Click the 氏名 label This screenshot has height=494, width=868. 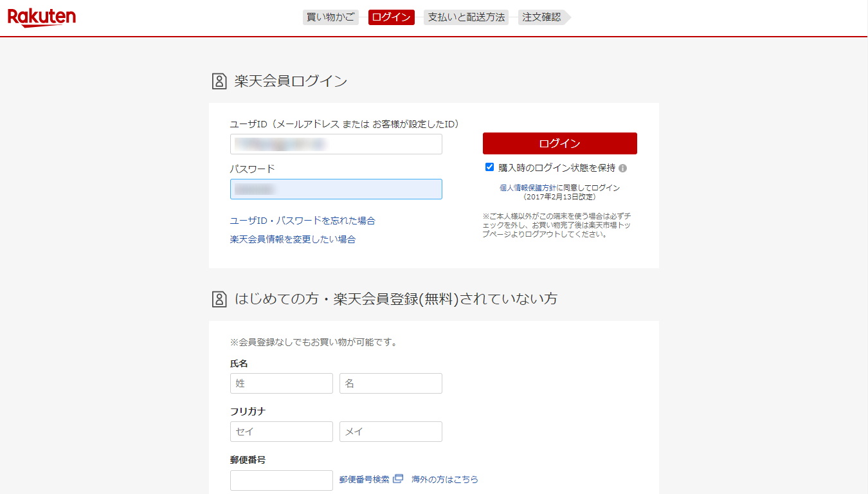tap(239, 363)
